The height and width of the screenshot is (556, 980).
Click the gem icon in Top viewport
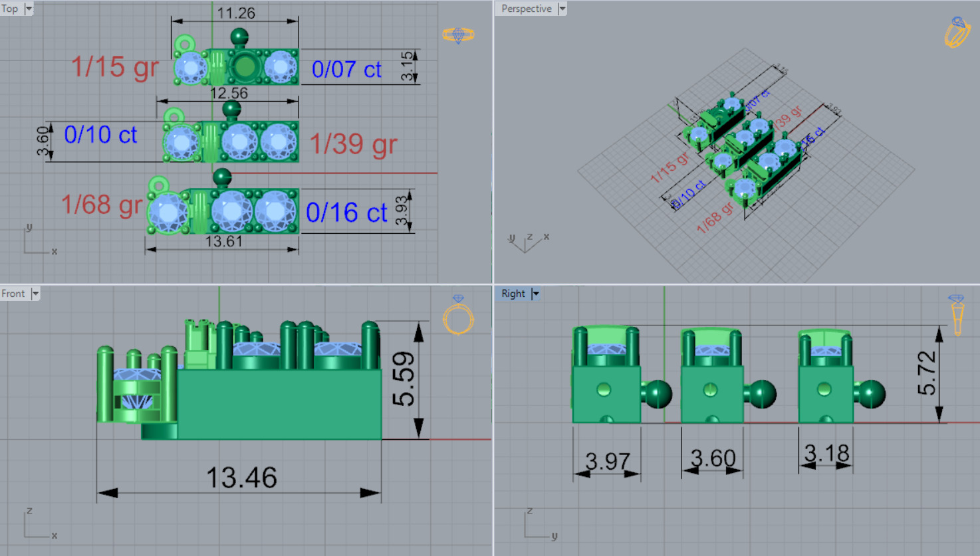pos(458,35)
